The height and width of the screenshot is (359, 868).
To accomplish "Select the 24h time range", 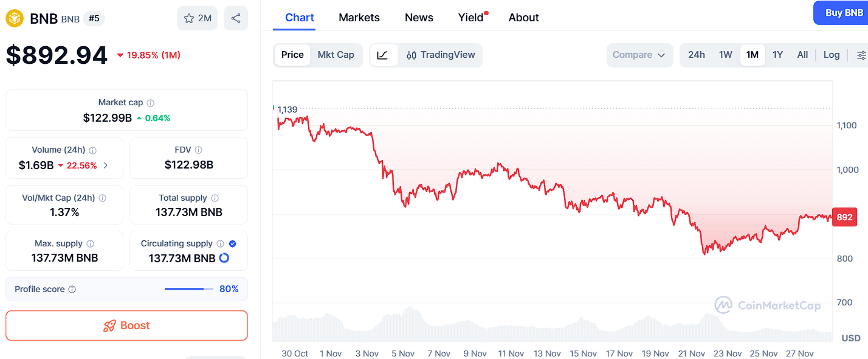I will (x=697, y=55).
